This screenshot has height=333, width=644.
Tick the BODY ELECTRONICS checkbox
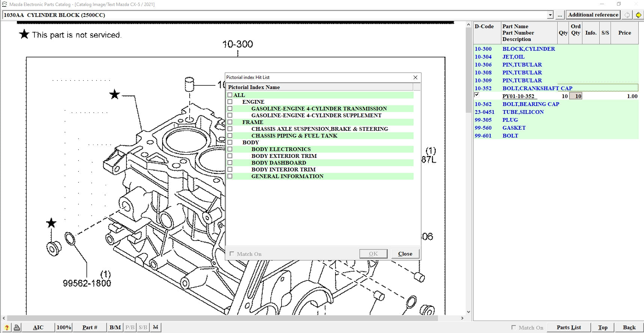pyautogui.click(x=230, y=149)
